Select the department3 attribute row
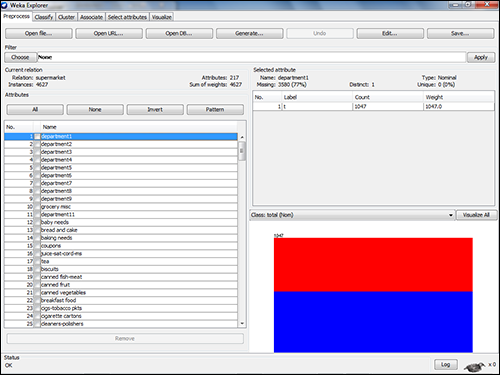Screen dimensions: 500x375 click(121, 152)
